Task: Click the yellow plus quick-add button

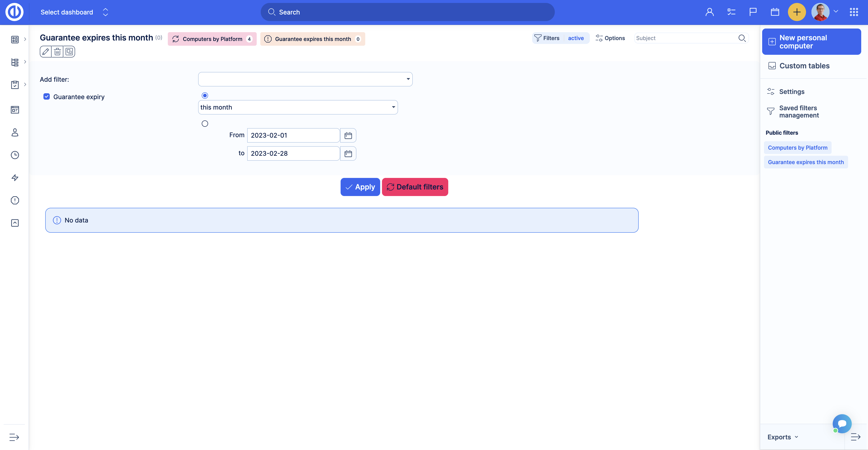Action: (x=797, y=12)
